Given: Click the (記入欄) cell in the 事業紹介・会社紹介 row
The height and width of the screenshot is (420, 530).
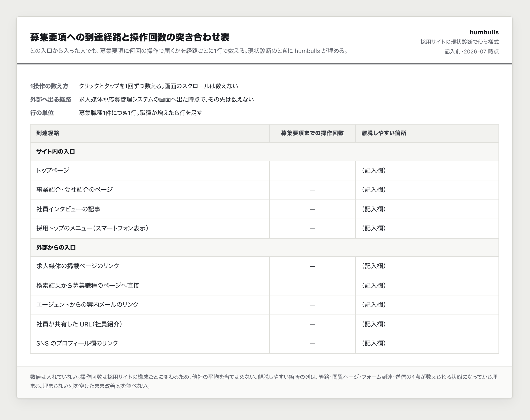Looking at the screenshot, I should coord(427,190).
